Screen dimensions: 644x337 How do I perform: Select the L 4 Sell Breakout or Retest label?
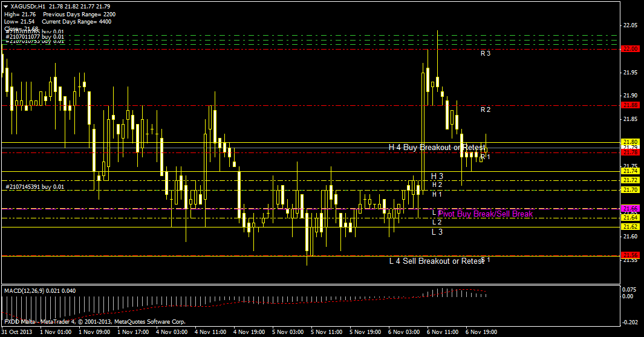(x=436, y=261)
